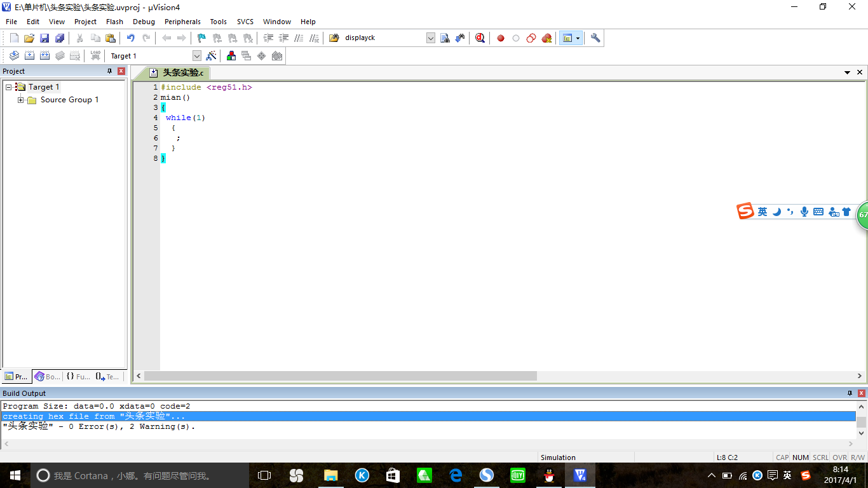Save the current file with floppy icon
868x488 pixels.
click(44, 38)
